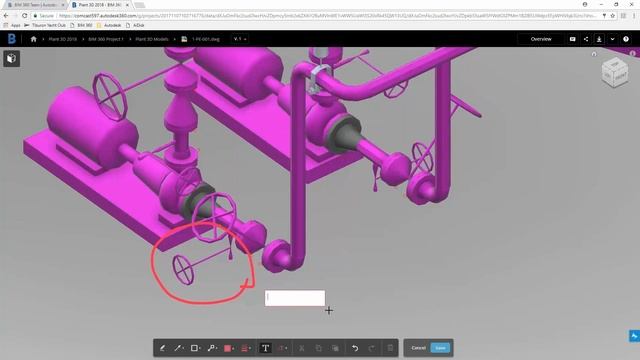This screenshot has width=640, height=360.
Task: Click the copy markup icon
Action: 318,348
